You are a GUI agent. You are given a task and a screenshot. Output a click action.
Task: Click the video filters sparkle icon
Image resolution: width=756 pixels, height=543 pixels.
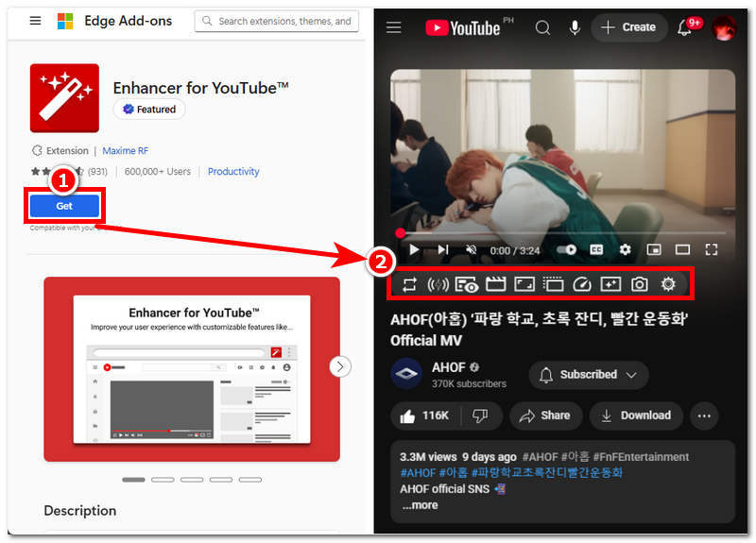(x=610, y=284)
